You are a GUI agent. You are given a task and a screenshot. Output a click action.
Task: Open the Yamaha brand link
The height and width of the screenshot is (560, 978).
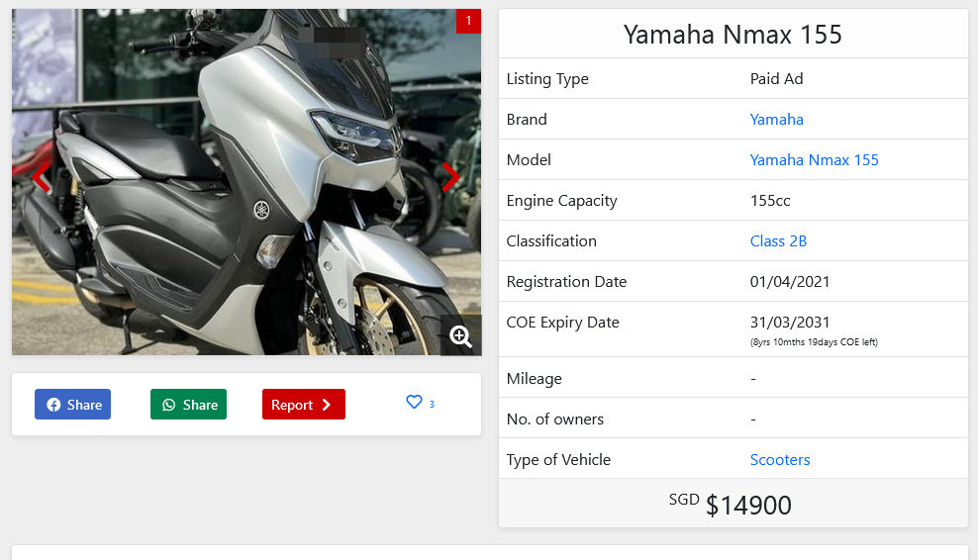click(x=776, y=120)
